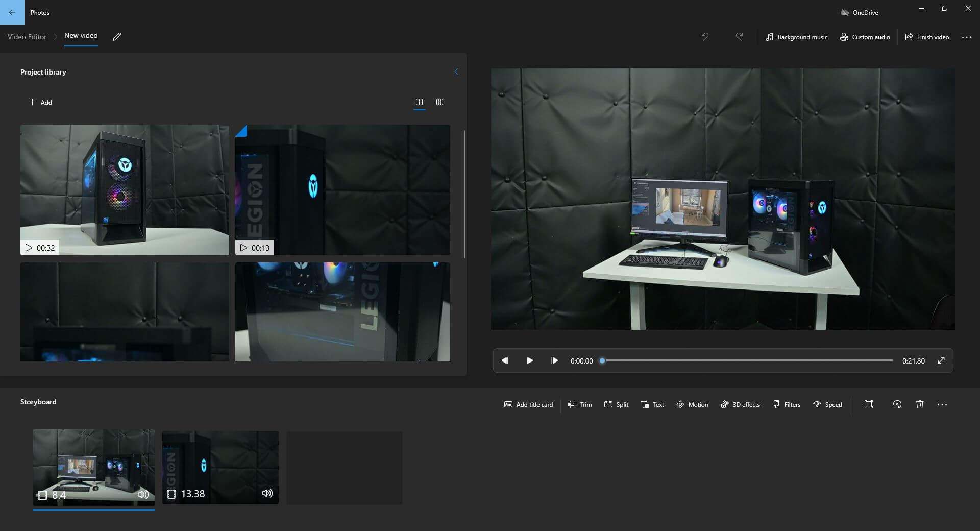Switch library to small thumbnail view
980x531 pixels.
439,102
